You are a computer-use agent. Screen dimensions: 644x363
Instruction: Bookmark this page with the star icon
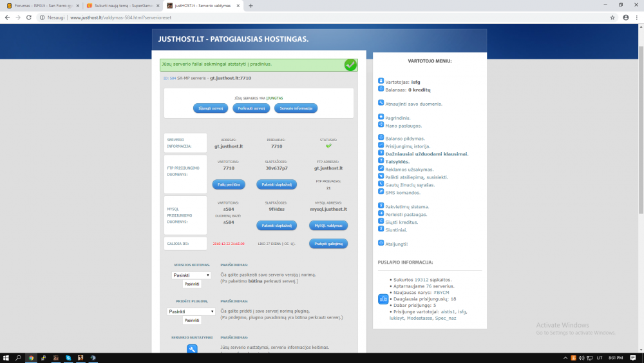tap(612, 17)
